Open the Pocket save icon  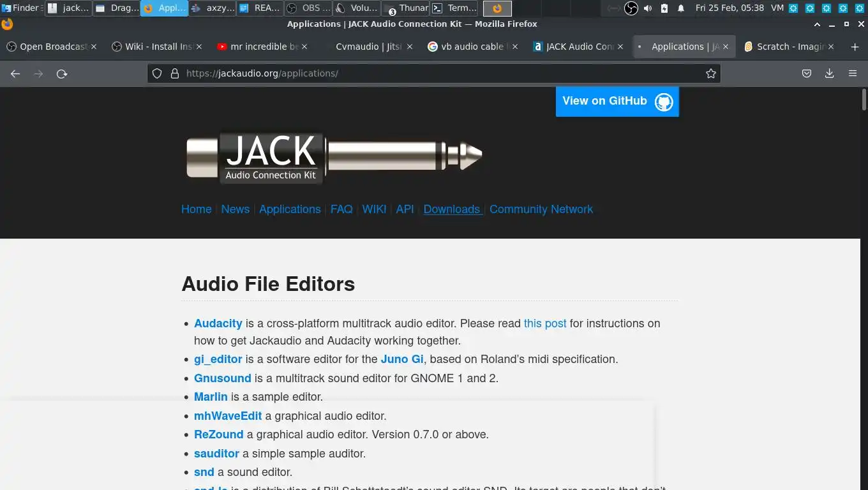click(807, 73)
